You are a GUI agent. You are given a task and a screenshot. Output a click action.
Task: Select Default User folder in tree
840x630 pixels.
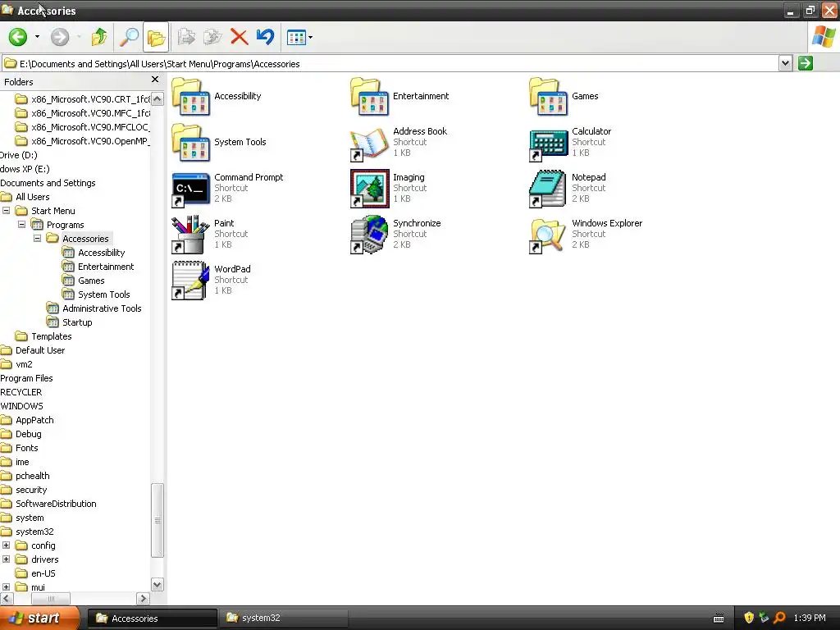pos(40,349)
